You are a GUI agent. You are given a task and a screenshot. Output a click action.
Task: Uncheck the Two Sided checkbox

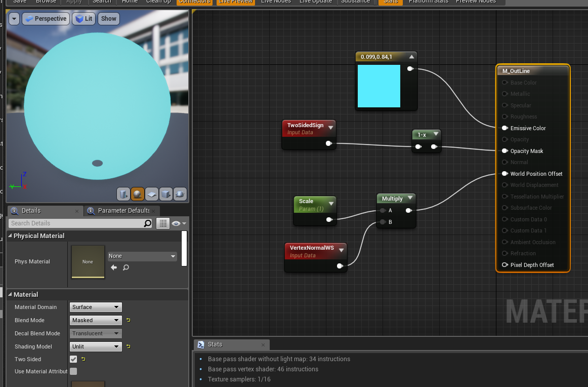(x=73, y=359)
